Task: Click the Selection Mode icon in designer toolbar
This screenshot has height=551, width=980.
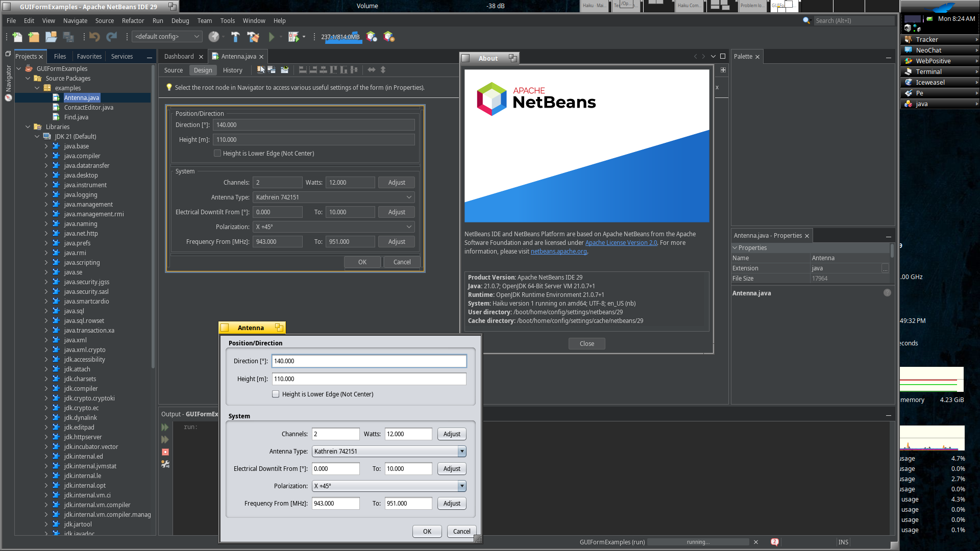Action: [x=261, y=70]
